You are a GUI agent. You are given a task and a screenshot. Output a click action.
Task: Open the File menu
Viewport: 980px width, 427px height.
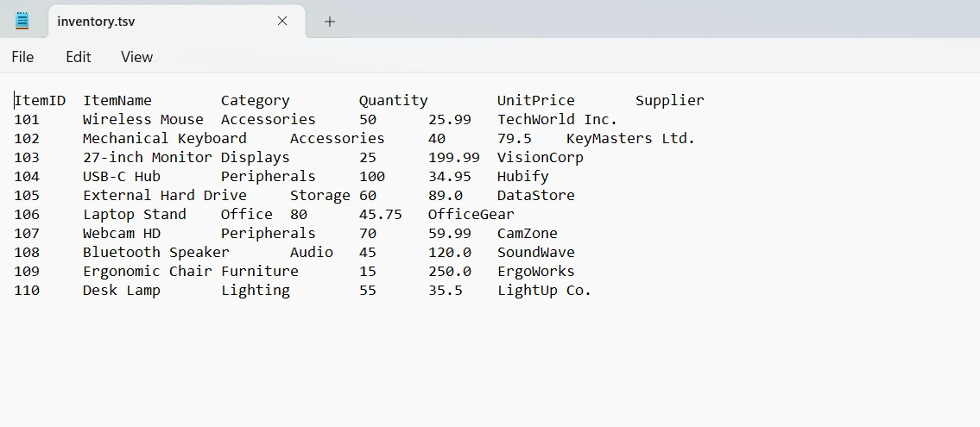click(22, 57)
